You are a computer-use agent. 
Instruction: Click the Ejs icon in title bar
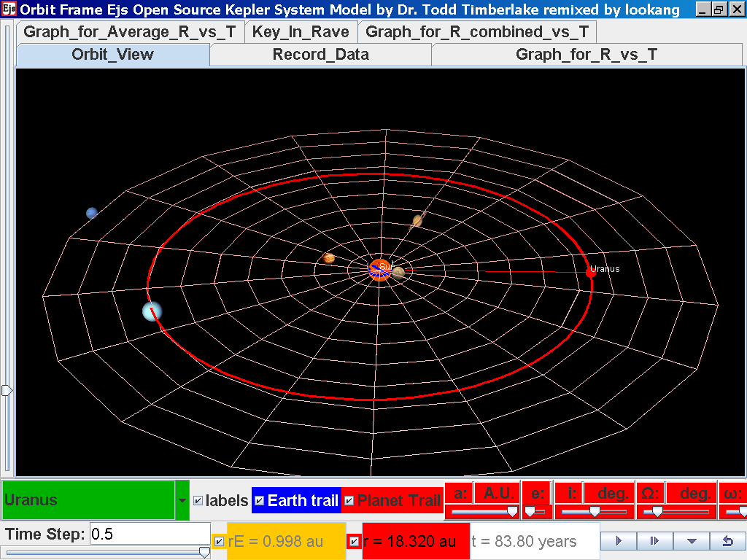pos(8,9)
